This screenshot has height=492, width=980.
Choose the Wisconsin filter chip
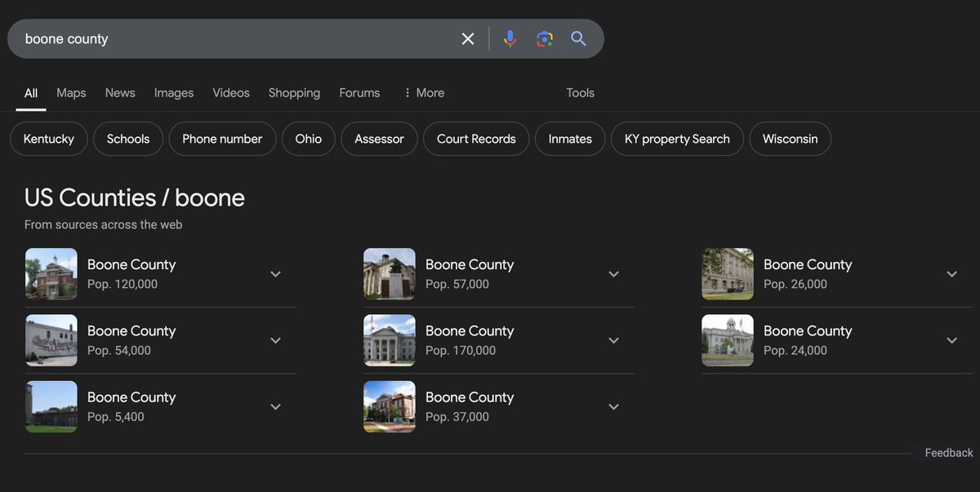790,139
